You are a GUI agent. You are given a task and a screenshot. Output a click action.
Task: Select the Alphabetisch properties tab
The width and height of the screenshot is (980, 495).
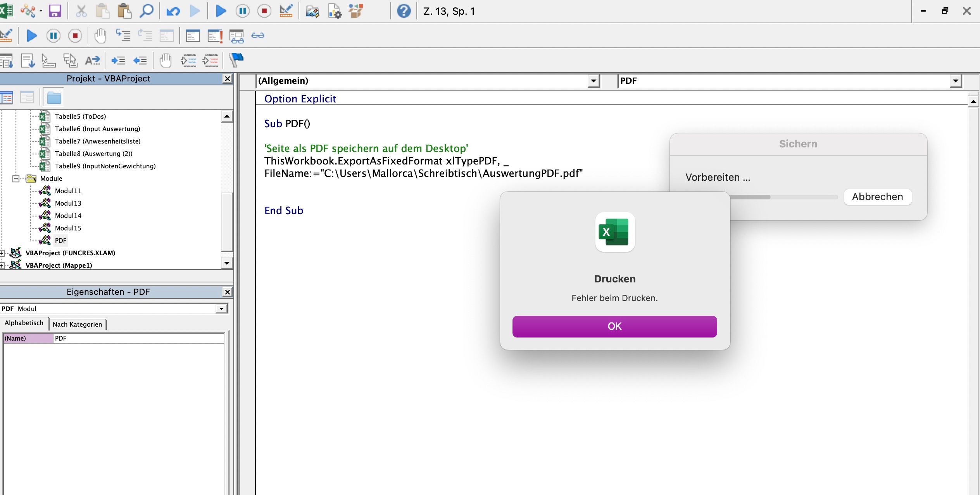[x=24, y=323]
